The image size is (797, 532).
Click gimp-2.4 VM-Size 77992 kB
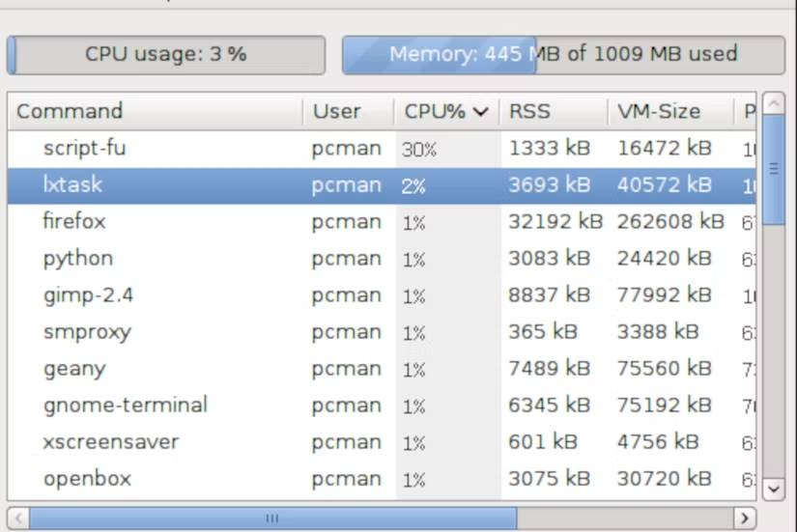pos(665,294)
